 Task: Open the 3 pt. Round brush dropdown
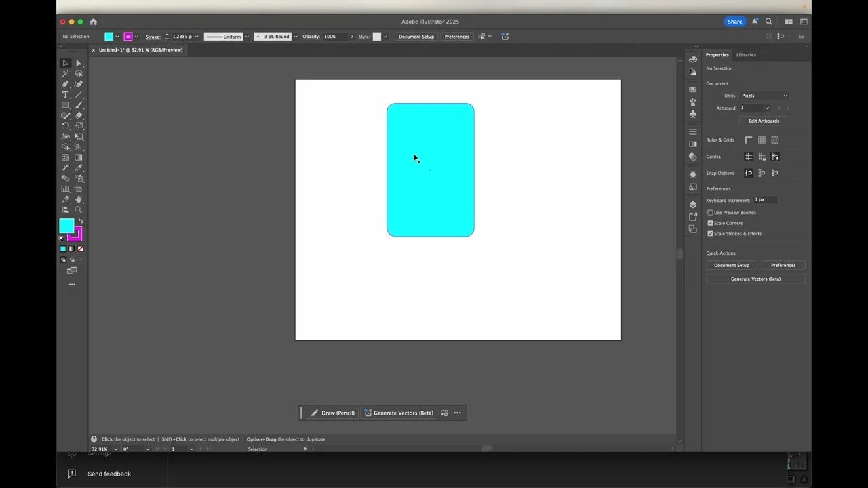[x=295, y=37]
